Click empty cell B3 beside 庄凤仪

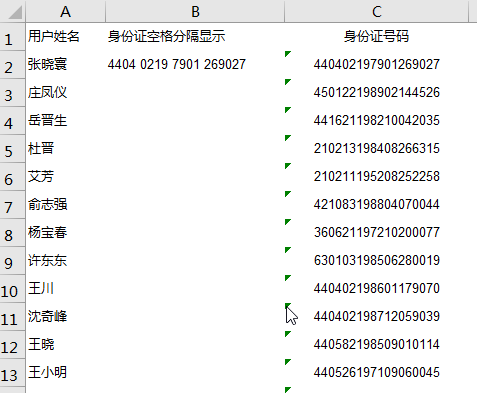tap(195, 93)
